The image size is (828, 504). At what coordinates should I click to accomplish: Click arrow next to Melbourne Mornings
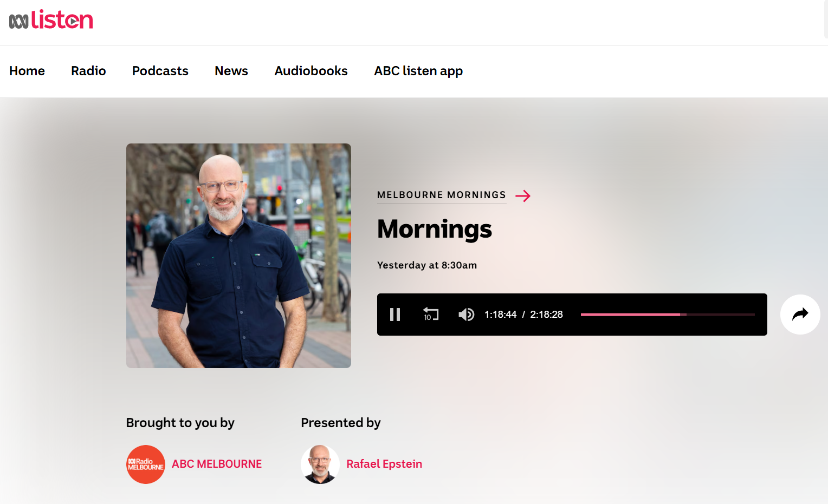click(523, 195)
